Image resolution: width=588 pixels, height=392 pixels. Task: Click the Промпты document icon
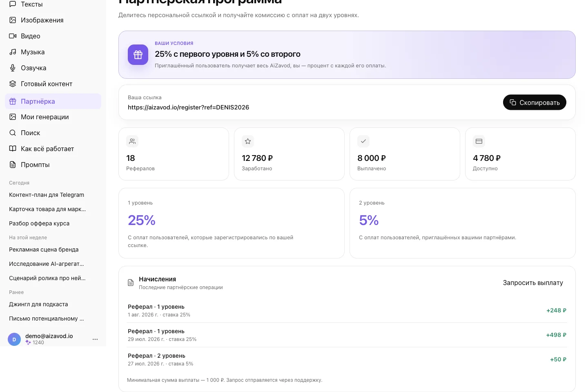coord(13,165)
